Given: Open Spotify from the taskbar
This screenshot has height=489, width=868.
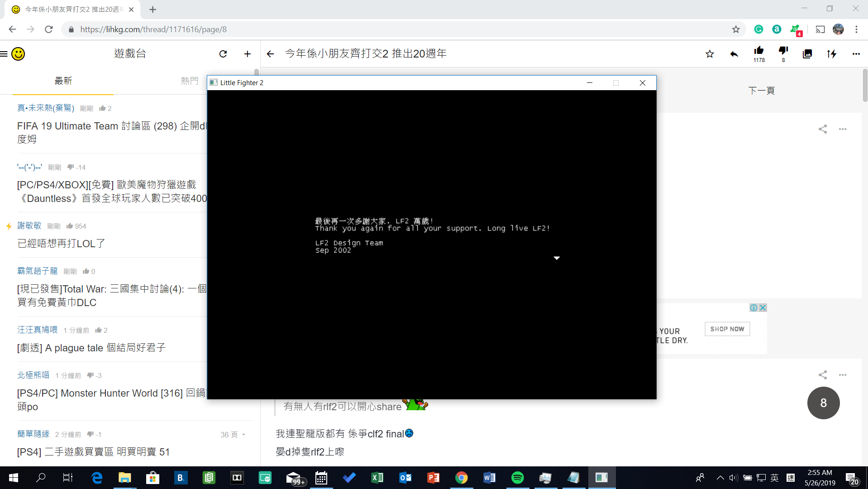Looking at the screenshot, I should 517,478.
